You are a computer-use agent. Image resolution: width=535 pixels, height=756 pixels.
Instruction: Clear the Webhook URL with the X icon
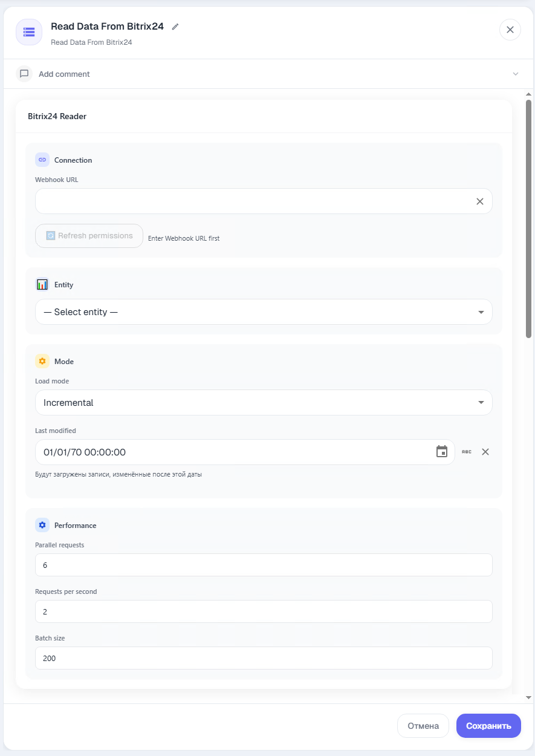point(480,201)
